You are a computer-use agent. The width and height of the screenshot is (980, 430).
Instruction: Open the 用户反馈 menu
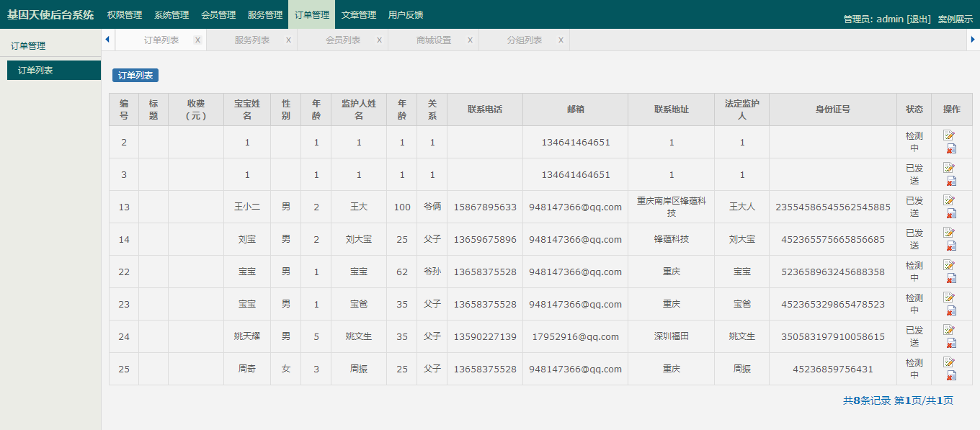pyautogui.click(x=406, y=14)
